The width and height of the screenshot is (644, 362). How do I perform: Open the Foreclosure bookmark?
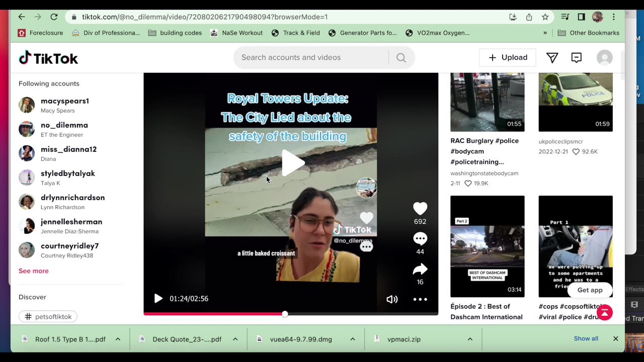[40, 33]
